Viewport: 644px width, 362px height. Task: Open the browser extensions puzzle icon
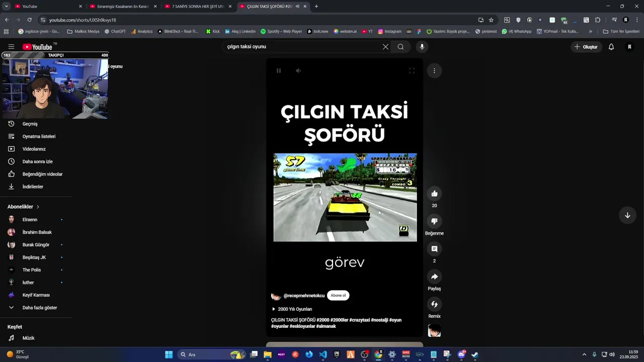(598, 20)
